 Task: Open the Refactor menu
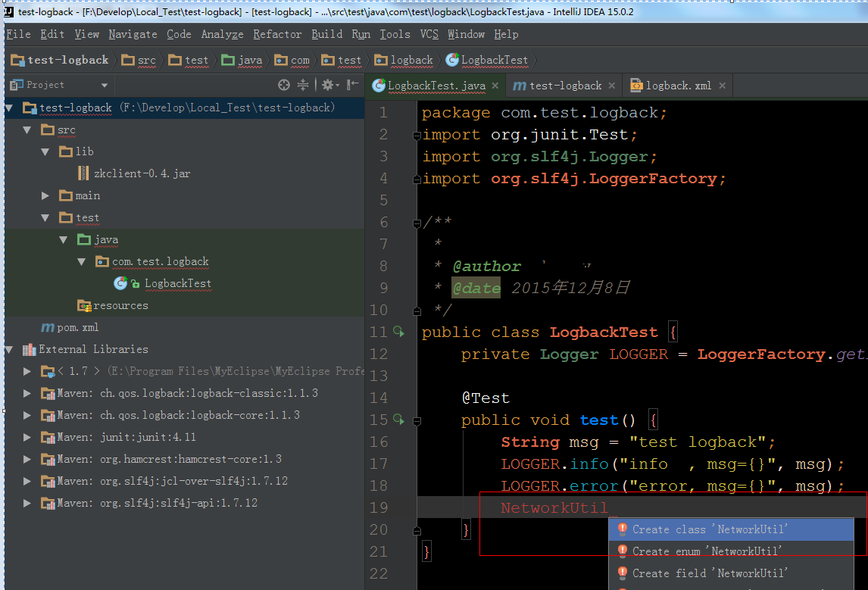click(277, 34)
